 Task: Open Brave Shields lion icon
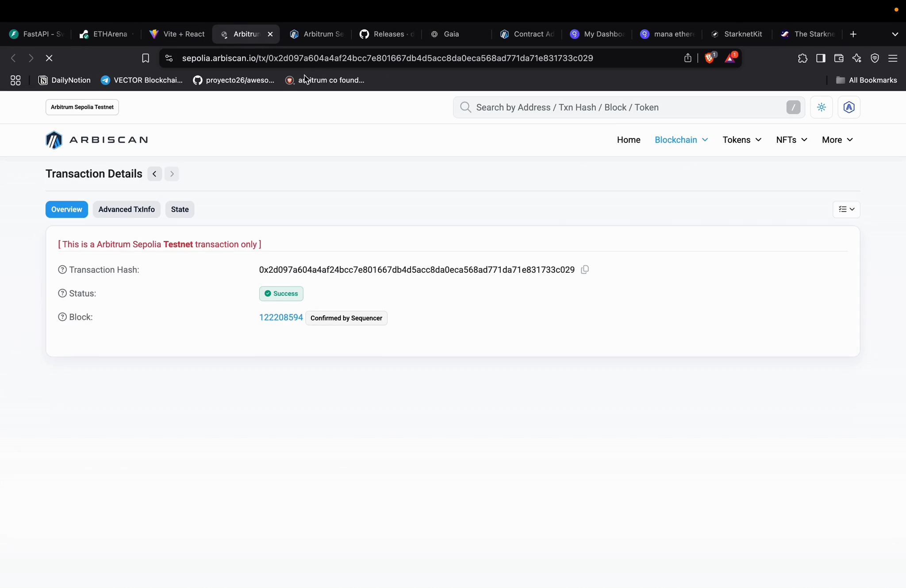click(710, 58)
